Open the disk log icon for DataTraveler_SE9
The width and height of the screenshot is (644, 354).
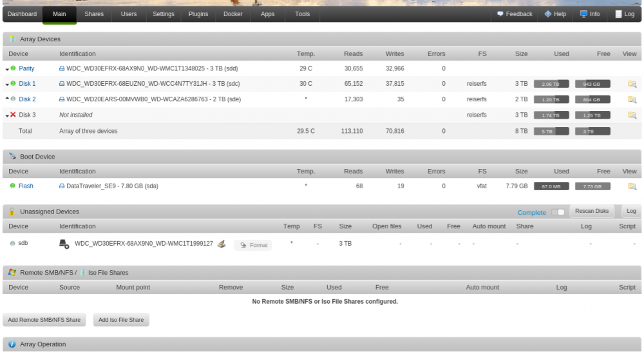point(62,186)
